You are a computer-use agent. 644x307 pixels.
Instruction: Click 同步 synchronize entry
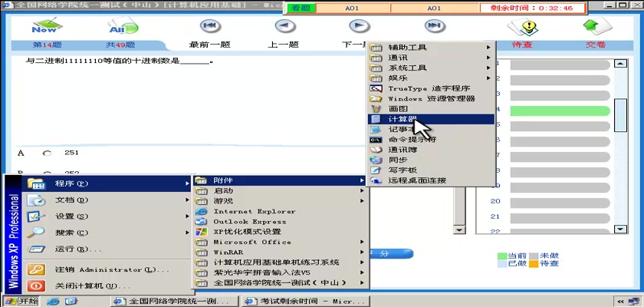[x=431, y=160]
